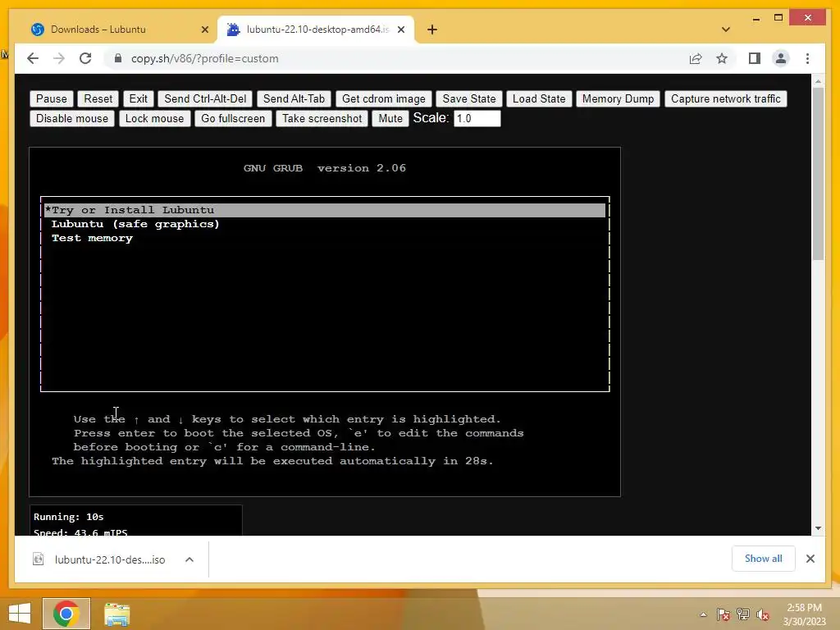Mute the emulator sound
Image resolution: width=840 pixels, height=630 pixels.
390,118
